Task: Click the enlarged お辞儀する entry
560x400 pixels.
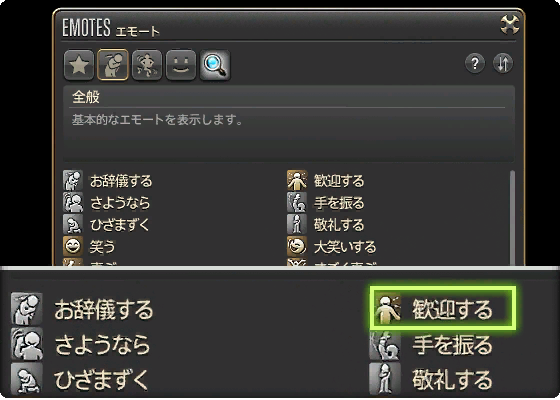Action: tap(82, 309)
